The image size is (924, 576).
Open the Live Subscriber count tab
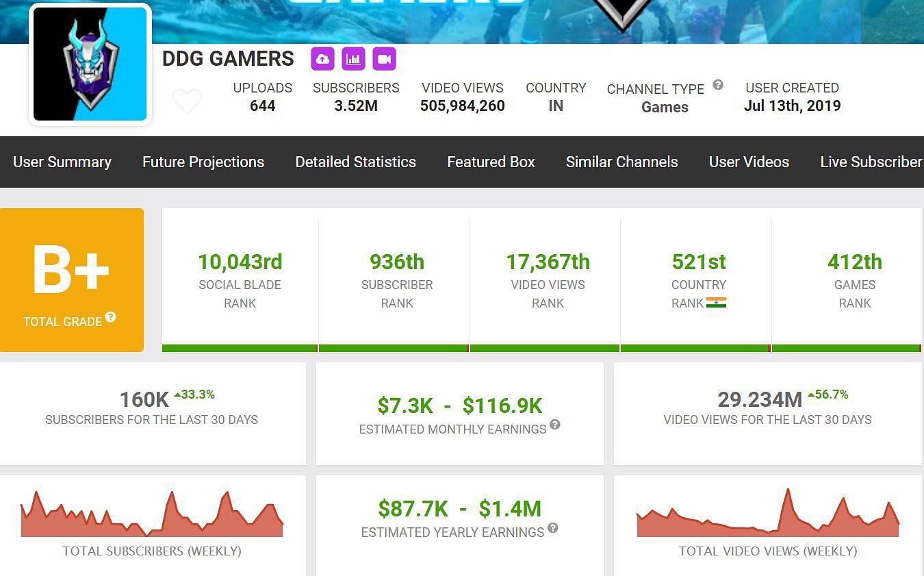(x=871, y=162)
